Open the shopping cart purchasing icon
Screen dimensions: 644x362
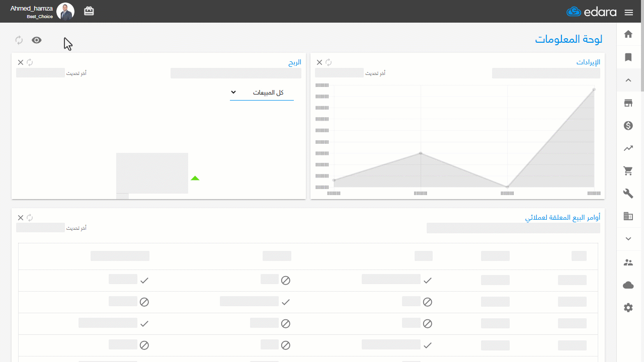click(628, 171)
